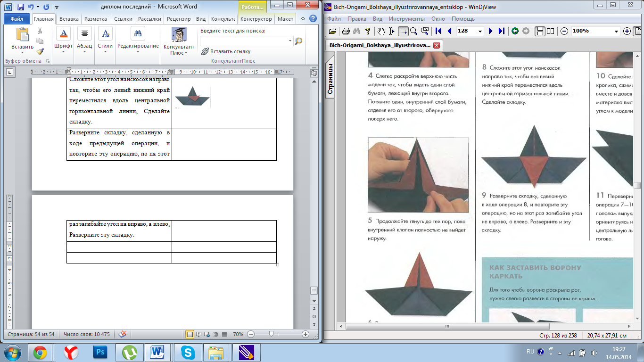Open the Вставка ribbon tab
The width and height of the screenshot is (644, 362).
[x=69, y=19]
